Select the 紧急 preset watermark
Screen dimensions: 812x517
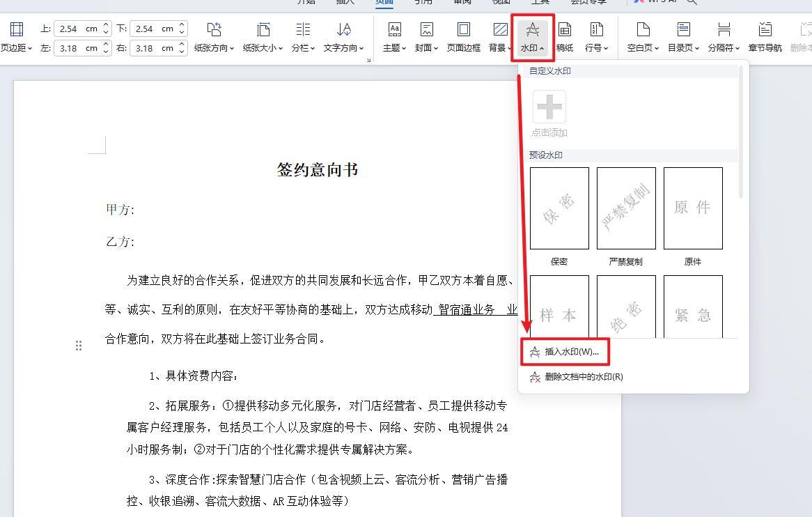coord(693,307)
